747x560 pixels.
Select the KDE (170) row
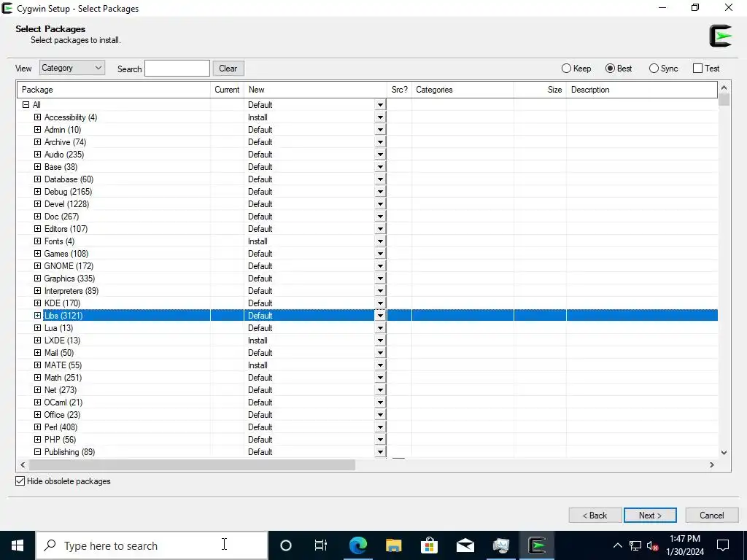tap(368, 303)
